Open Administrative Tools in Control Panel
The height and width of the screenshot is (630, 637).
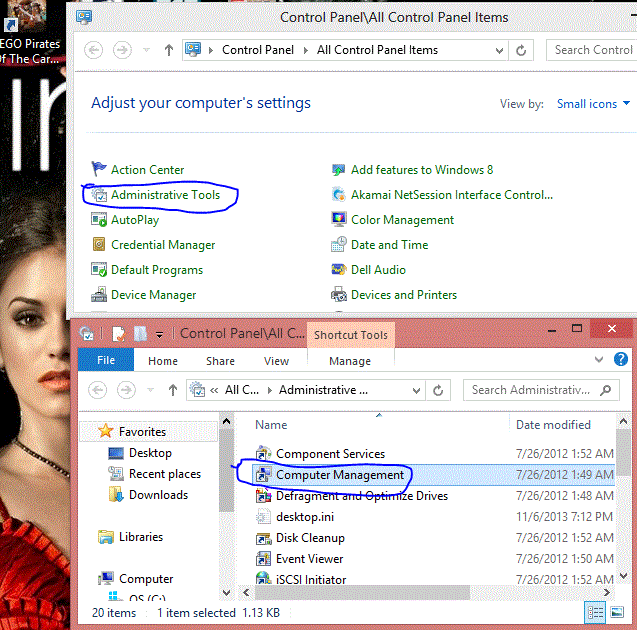point(165,195)
